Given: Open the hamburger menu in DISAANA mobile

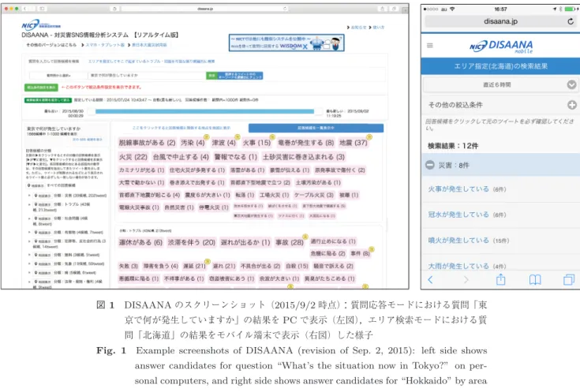Looking at the screenshot, I should click(x=430, y=46).
